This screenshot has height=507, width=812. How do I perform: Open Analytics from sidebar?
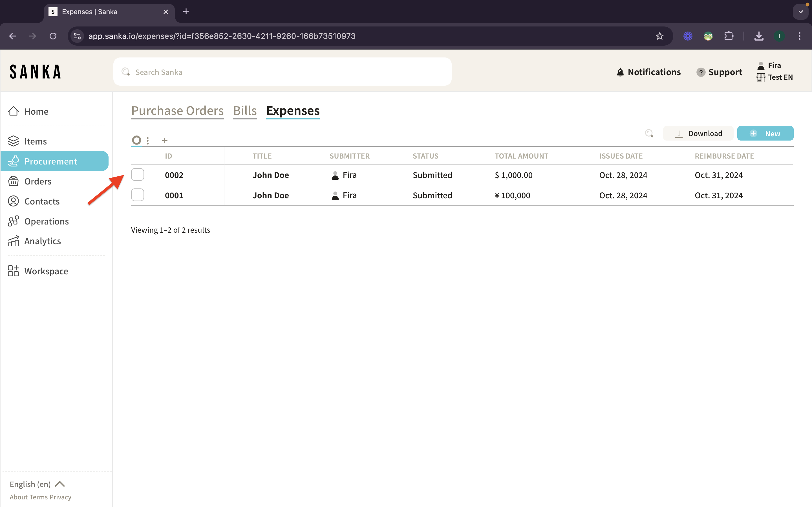pos(42,241)
